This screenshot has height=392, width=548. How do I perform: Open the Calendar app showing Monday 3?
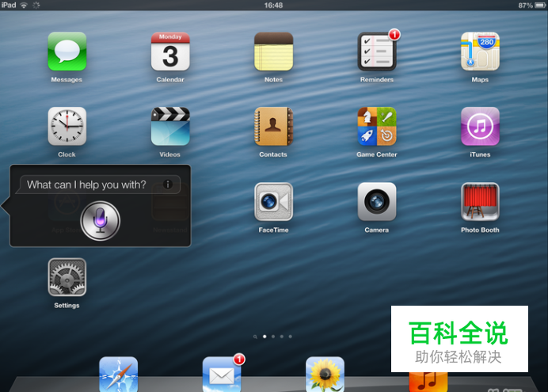tap(170, 51)
